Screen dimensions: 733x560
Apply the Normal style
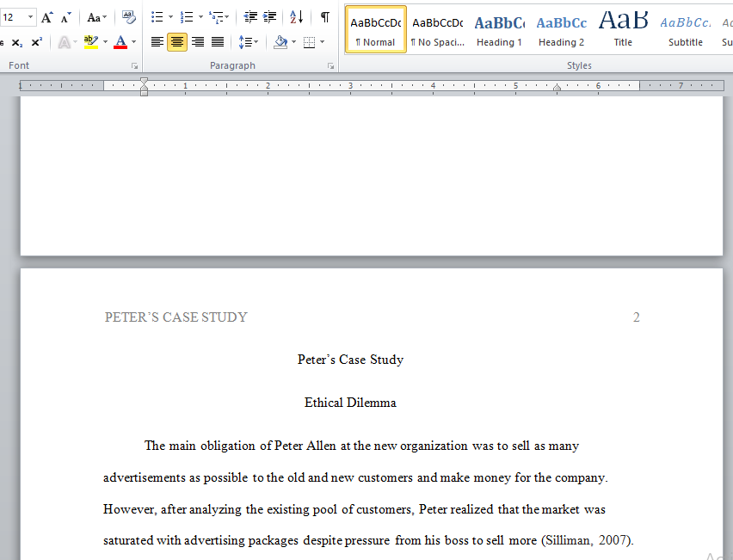[376, 29]
